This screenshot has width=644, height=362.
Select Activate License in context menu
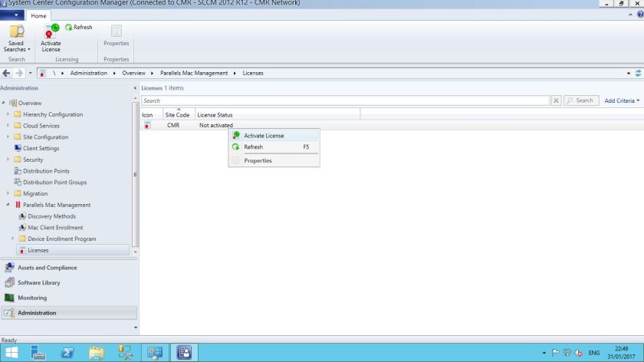(x=264, y=136)
